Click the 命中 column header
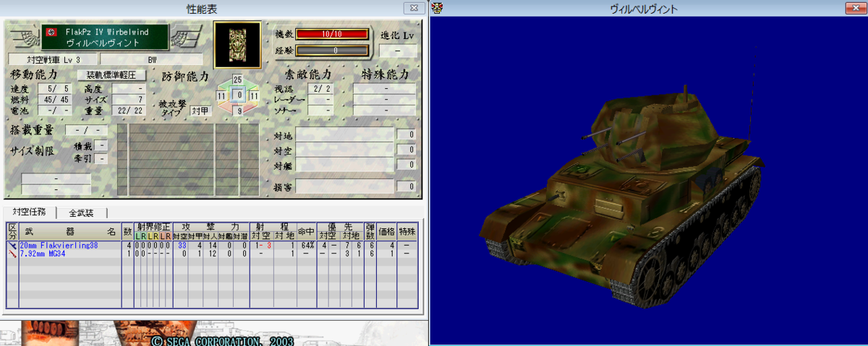 point(307,232)
